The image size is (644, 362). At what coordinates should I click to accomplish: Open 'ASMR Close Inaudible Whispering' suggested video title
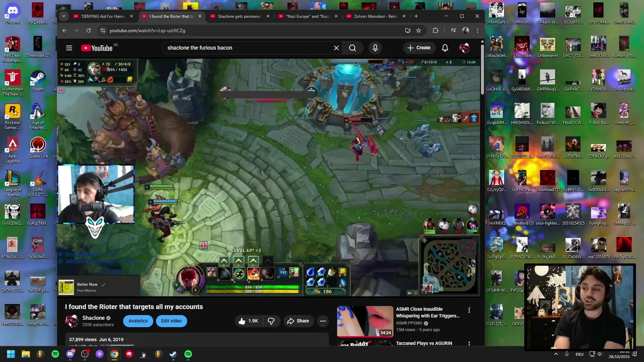coord(428,312)
